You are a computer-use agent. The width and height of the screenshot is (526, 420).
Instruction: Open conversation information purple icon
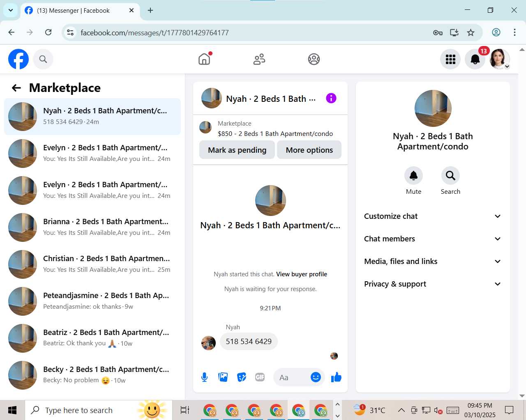(x=331, y=98)
